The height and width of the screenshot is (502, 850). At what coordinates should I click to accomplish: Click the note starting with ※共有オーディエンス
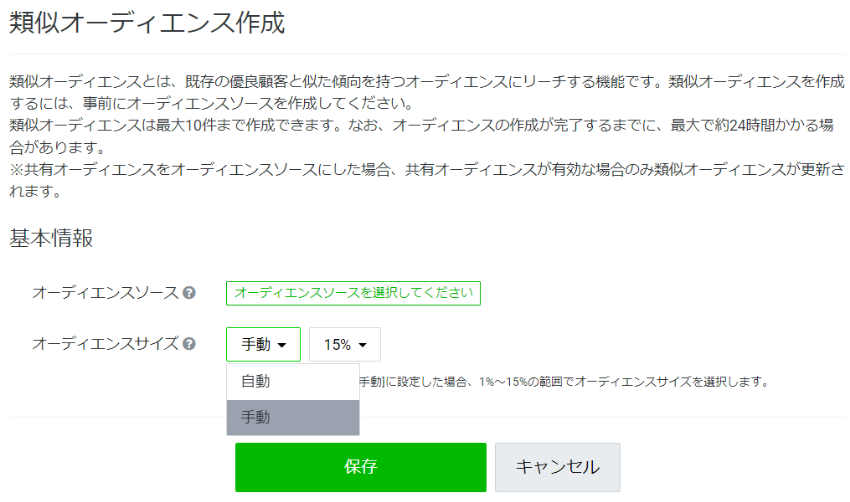[427, 181]
